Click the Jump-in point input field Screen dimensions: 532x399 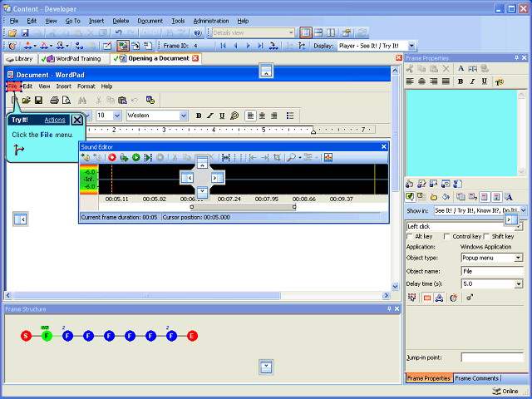492,357
